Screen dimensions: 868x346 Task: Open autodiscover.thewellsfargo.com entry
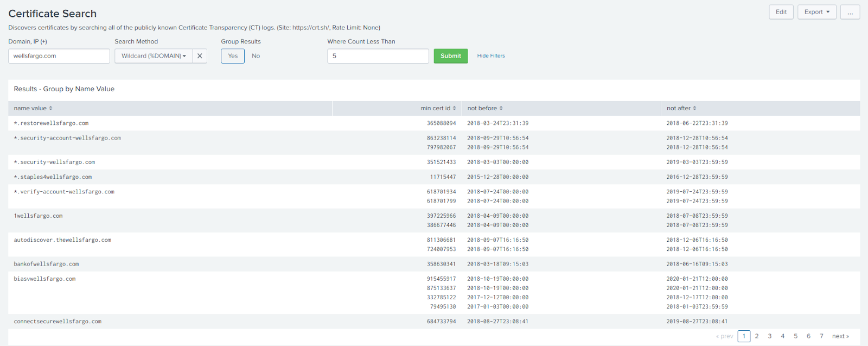pyautogui.click(x=62, y=240)
